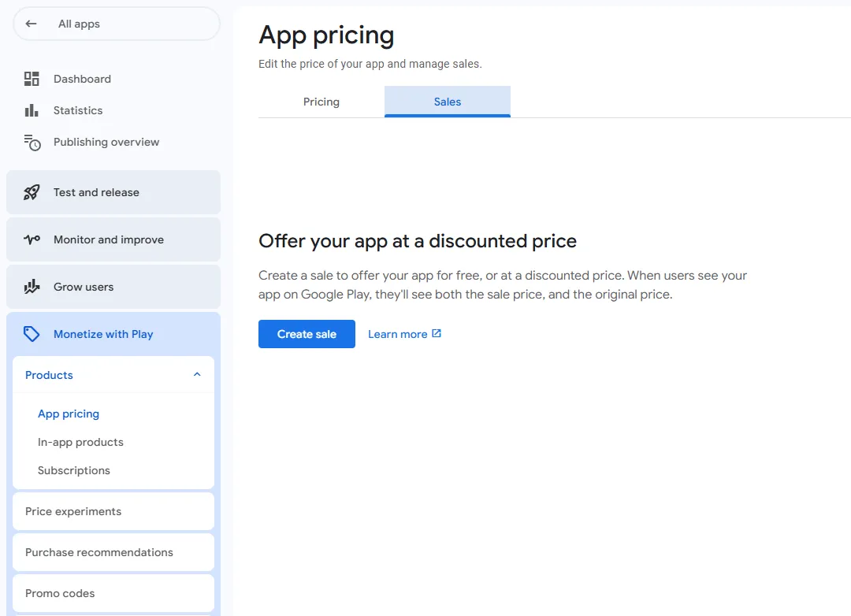The image size is (851, 616).
Task: Expand the Promo codes section
Action: 113,593
